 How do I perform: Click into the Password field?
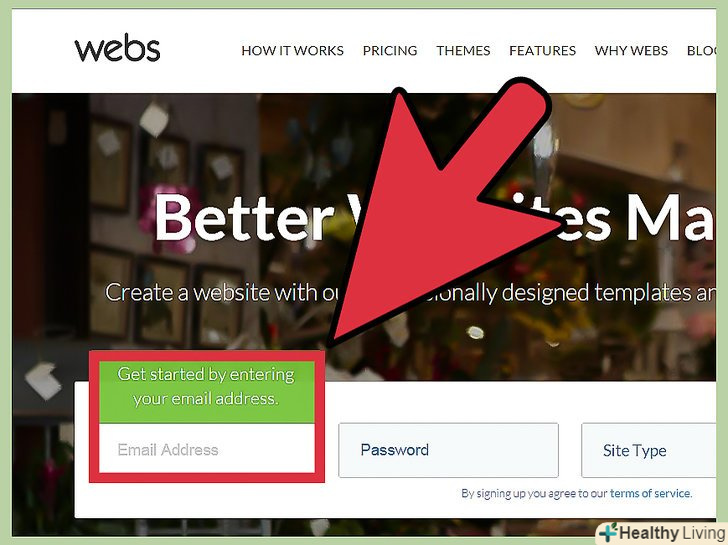tap(448, 450)
